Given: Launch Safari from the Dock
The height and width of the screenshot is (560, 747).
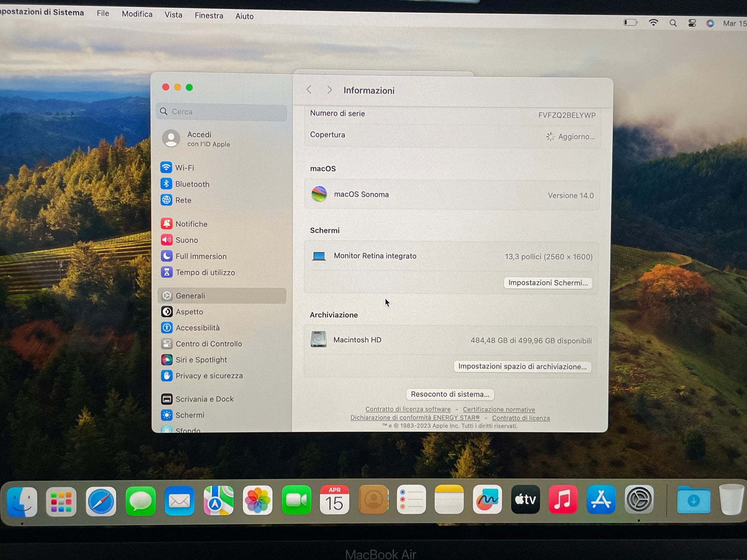Looking at the screenshot, I should (101, 501).
